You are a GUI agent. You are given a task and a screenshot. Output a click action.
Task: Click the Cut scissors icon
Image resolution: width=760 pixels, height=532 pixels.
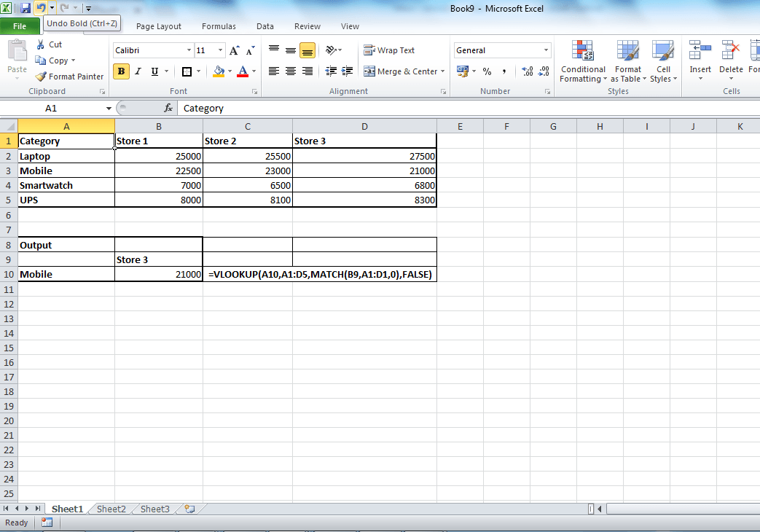(41, 44)
